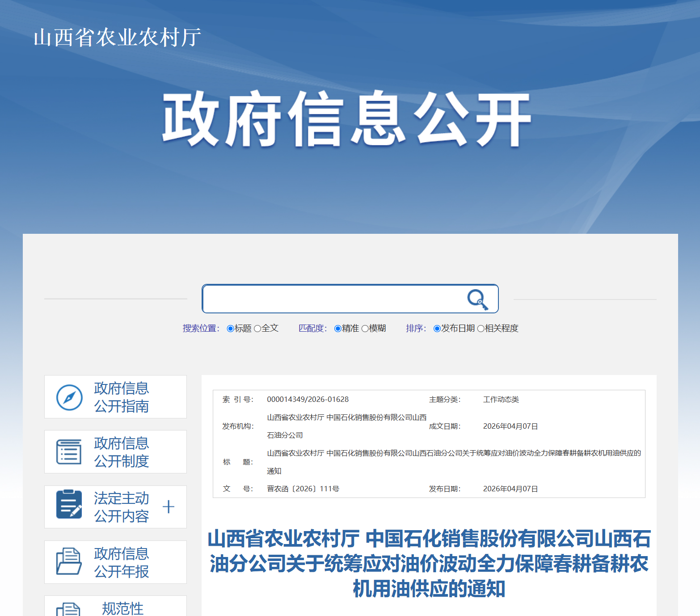
Task: Choose 模糊 matching radio option
Action: click(365, 329)
